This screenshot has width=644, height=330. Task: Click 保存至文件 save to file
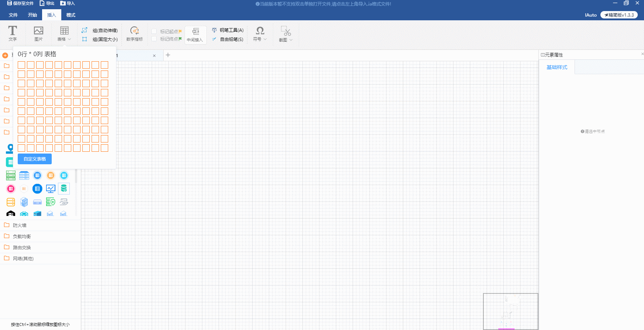[20, 3]
